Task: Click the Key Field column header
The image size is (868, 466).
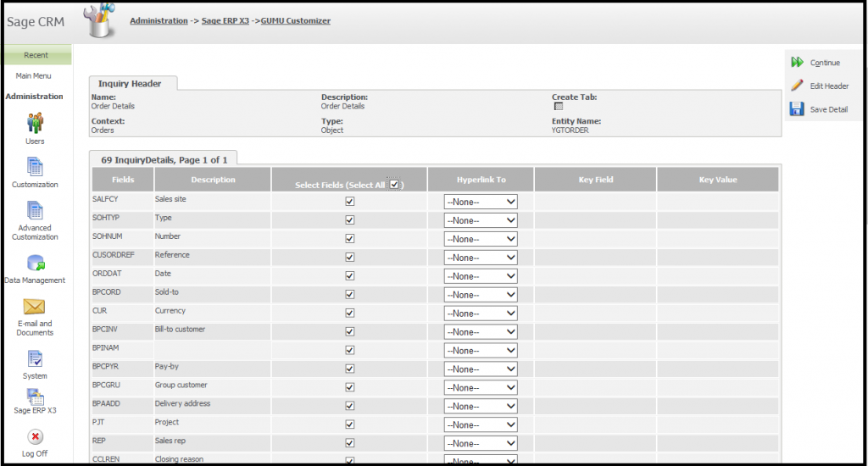Action: [x=596, y=180]
